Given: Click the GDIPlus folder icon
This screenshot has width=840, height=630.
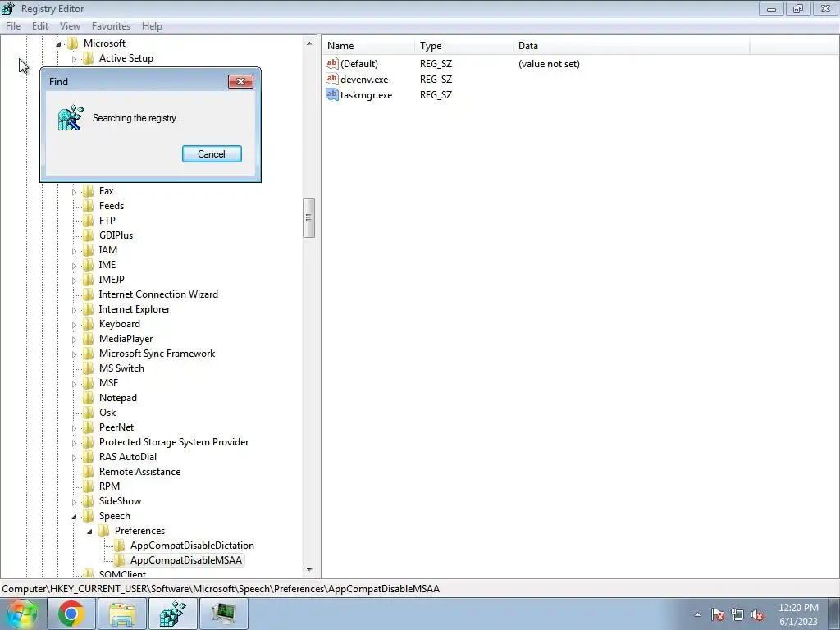Looking at the screenshot, I should point(89,235).
